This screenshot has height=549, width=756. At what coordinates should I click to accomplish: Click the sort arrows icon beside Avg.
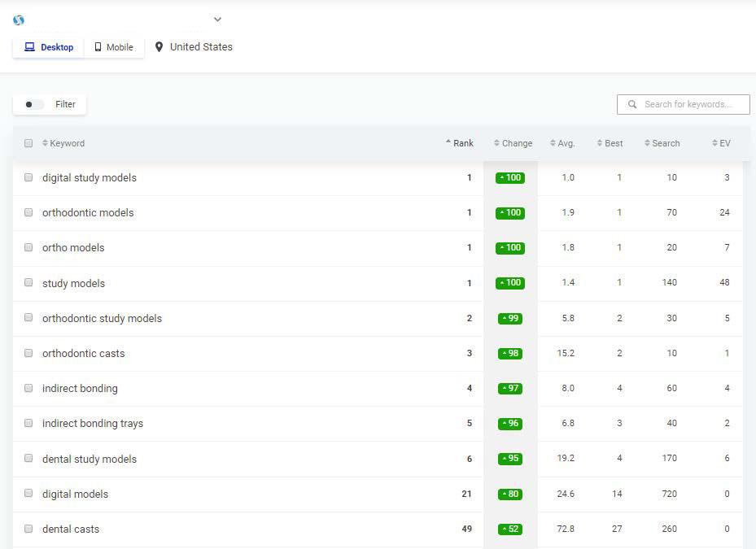[553, 143]
